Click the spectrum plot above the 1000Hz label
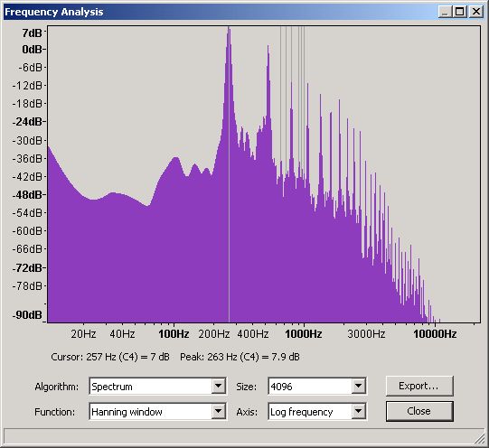 (x=304, y=249)
